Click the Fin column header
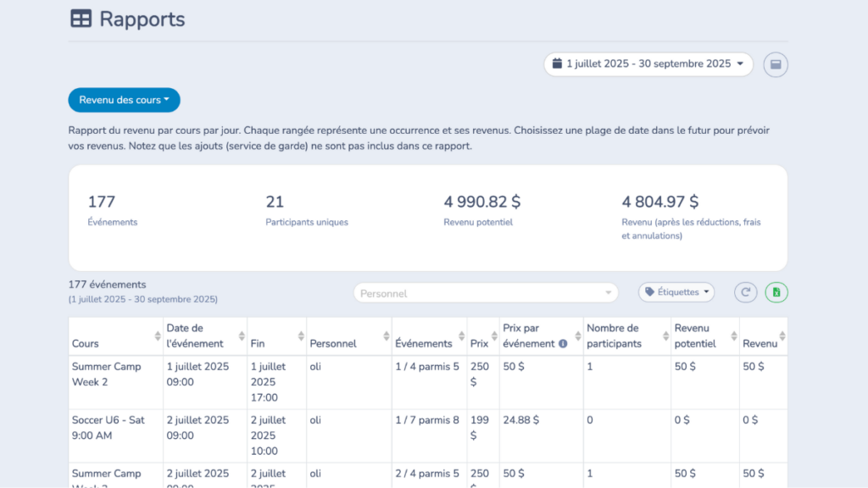 pyautogui.click(x=258, y=344)
